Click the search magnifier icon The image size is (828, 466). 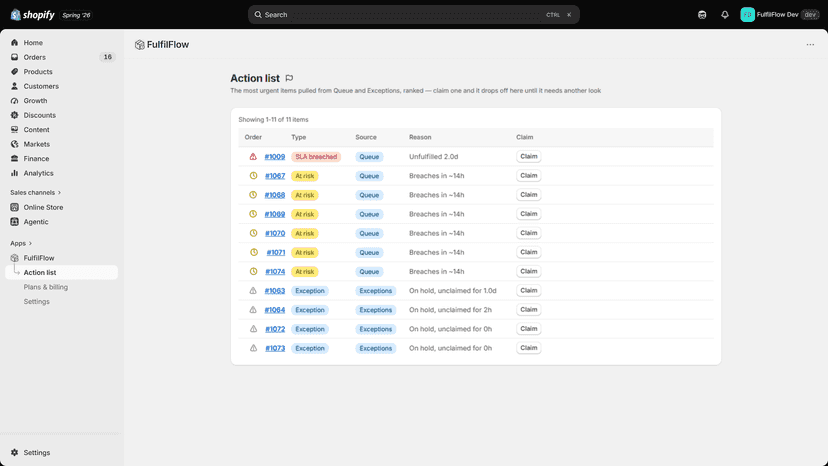[x=258, y=15]
